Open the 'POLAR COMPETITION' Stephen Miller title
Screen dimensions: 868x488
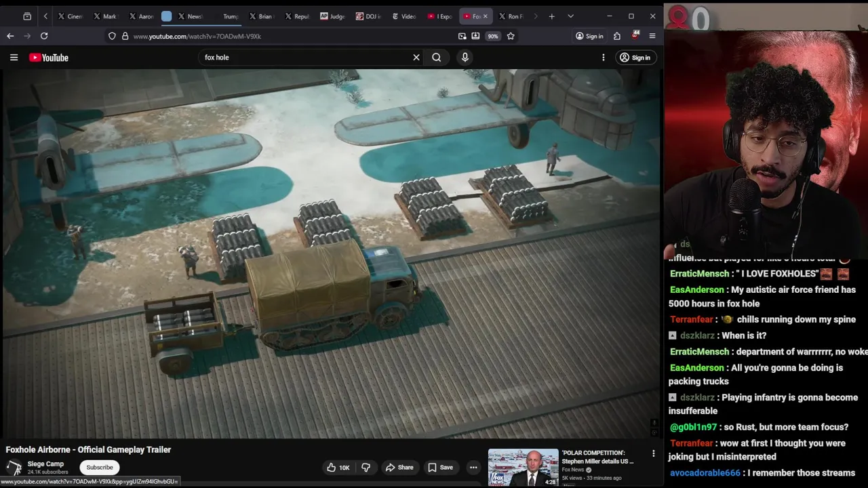[x=597, y=457]
